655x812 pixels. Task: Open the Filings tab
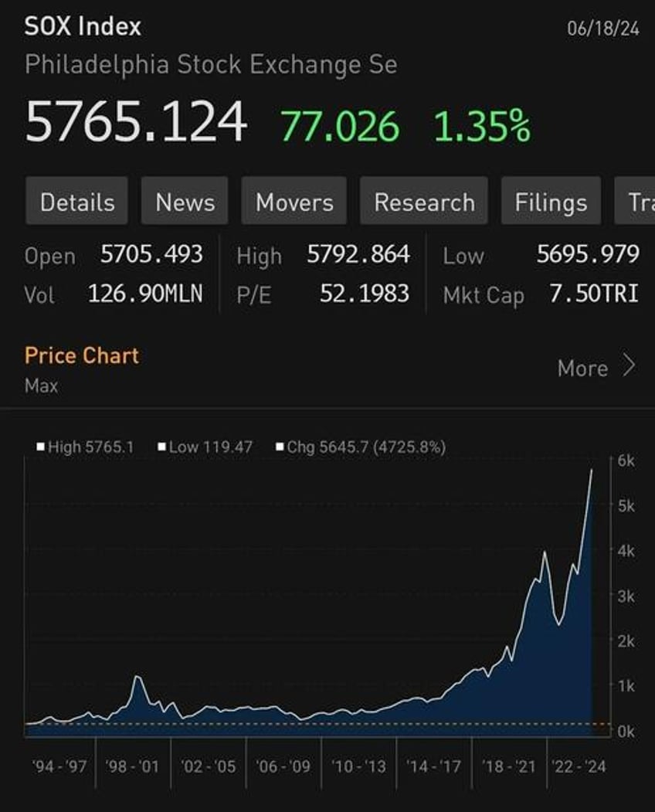click(x=551, y=201)
